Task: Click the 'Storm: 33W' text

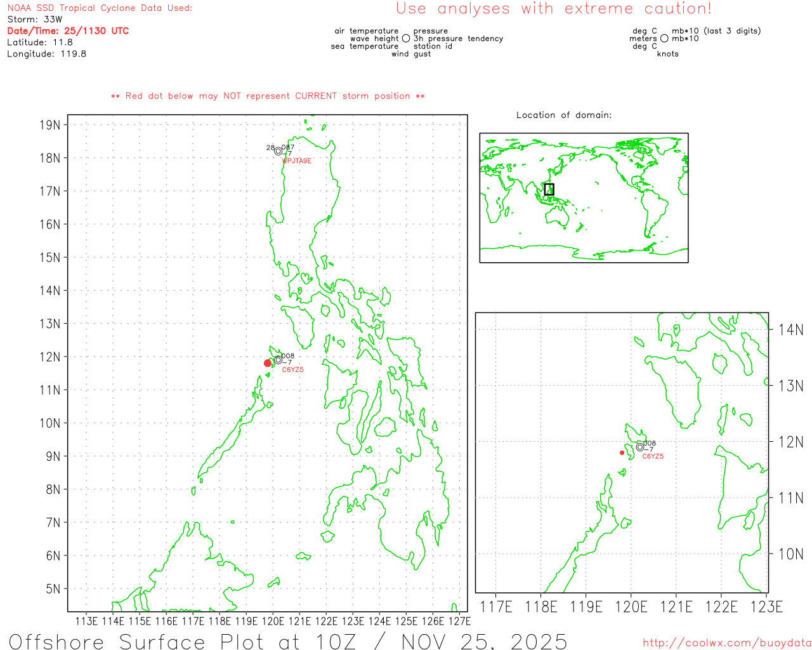Action: coord(35,20)
